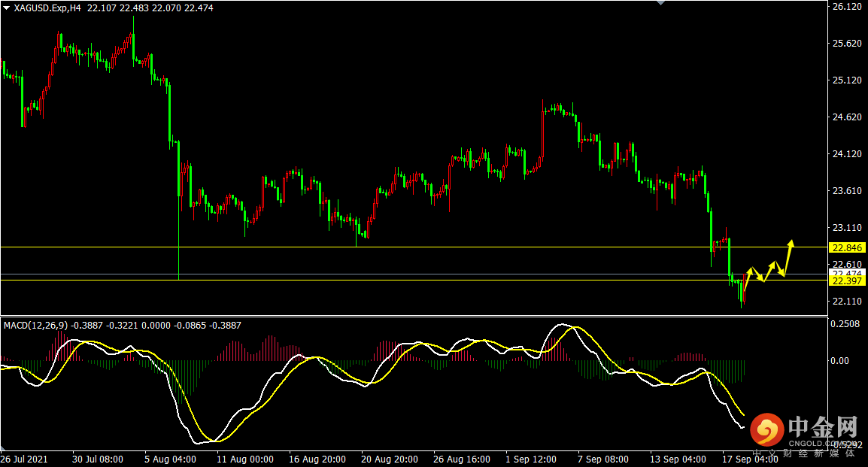Select the last red candlestick on chart

(x=745, y=289)
